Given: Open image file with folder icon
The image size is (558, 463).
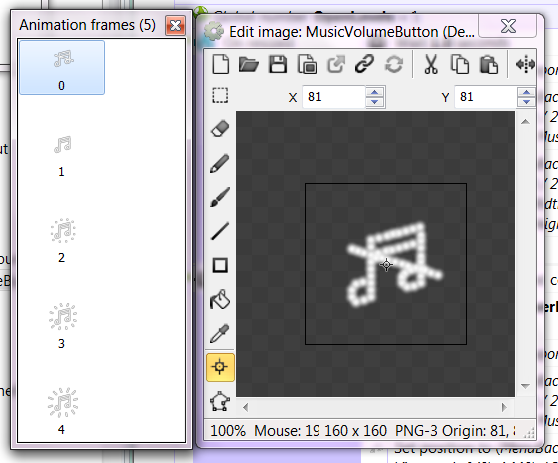Looking at the screenshot, I should point(249,64).
